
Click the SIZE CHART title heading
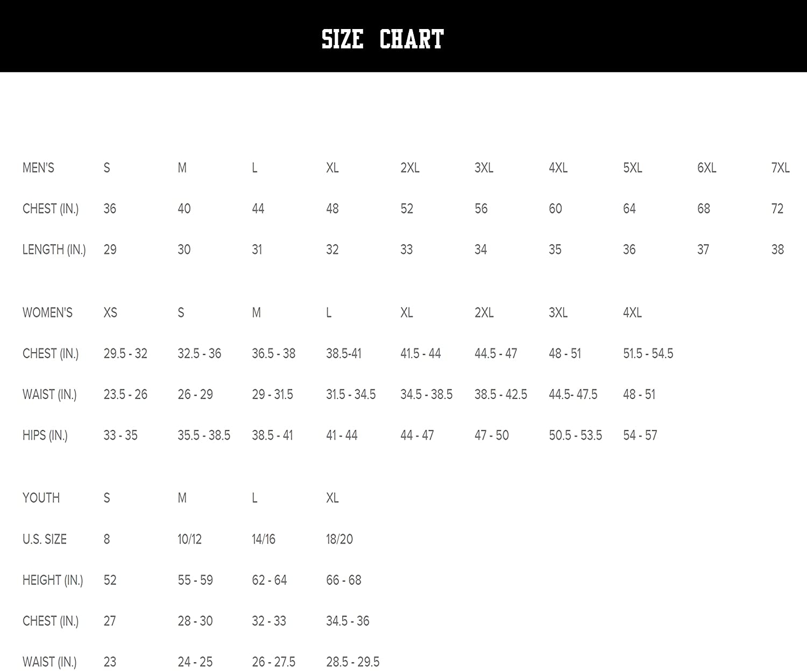[x=383, y=39]
